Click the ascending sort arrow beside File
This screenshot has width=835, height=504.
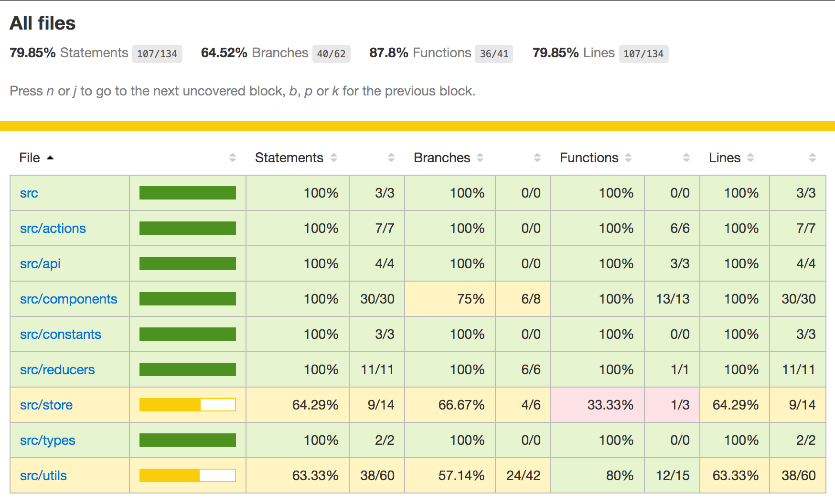50,158
